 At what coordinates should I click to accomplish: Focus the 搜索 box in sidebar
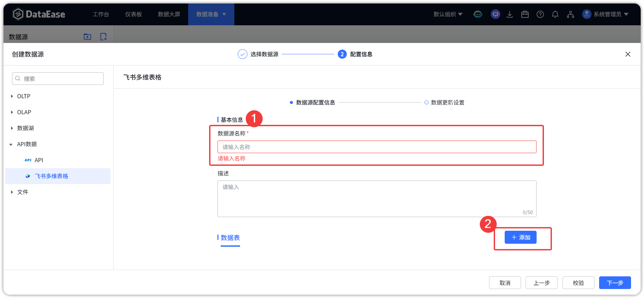pyautogui.click(x=58, y=79)
